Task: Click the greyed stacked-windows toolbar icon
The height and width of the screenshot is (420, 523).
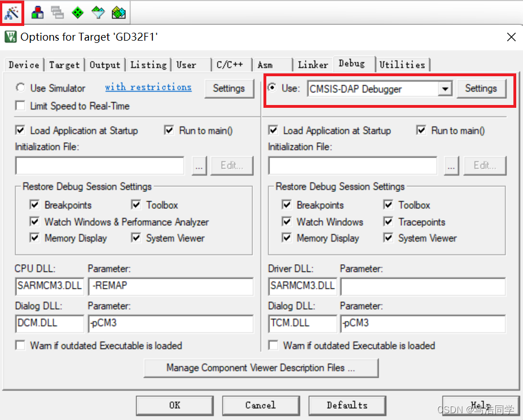Action: [x=58, y=13]
